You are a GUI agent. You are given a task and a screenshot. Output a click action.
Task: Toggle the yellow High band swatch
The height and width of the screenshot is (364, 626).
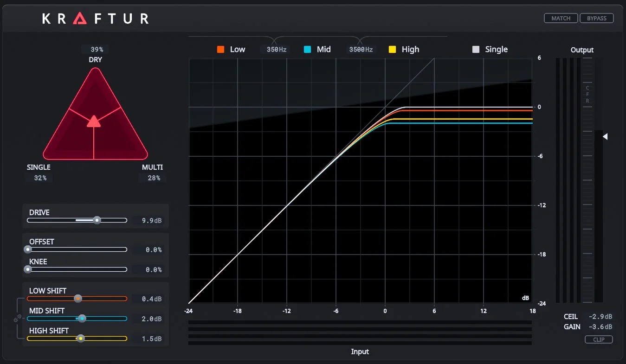pyautogui.click(x=392, y=50)
